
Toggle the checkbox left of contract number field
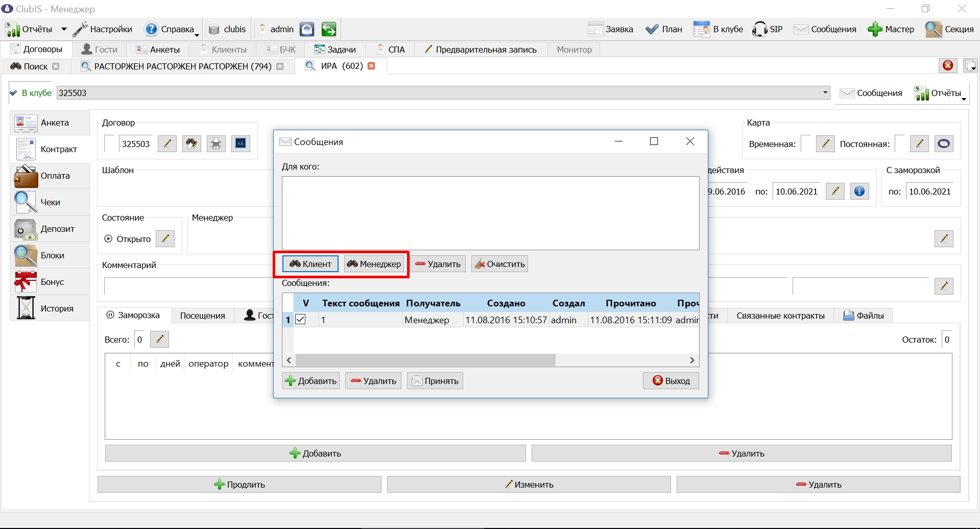[x=109, y=143]
